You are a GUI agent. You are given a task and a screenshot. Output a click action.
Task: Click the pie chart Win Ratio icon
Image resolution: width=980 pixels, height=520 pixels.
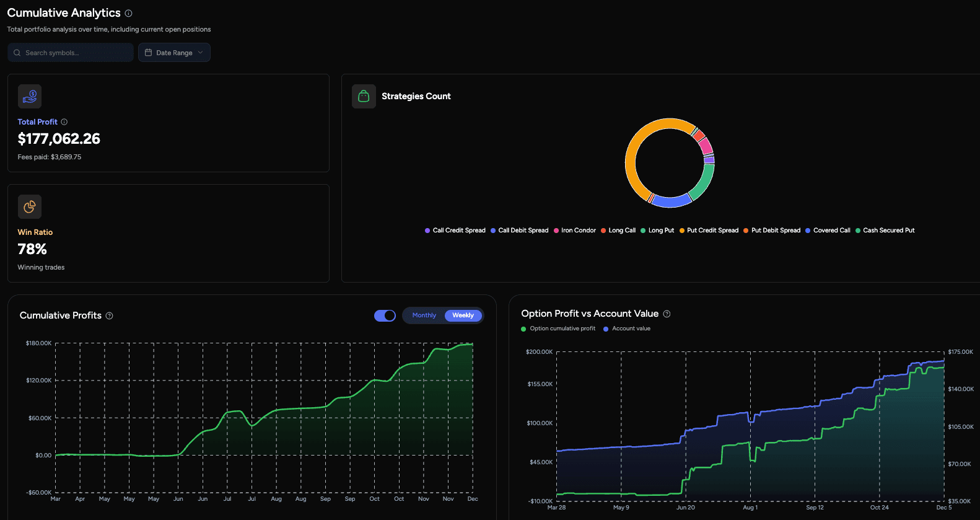[30, 207]
